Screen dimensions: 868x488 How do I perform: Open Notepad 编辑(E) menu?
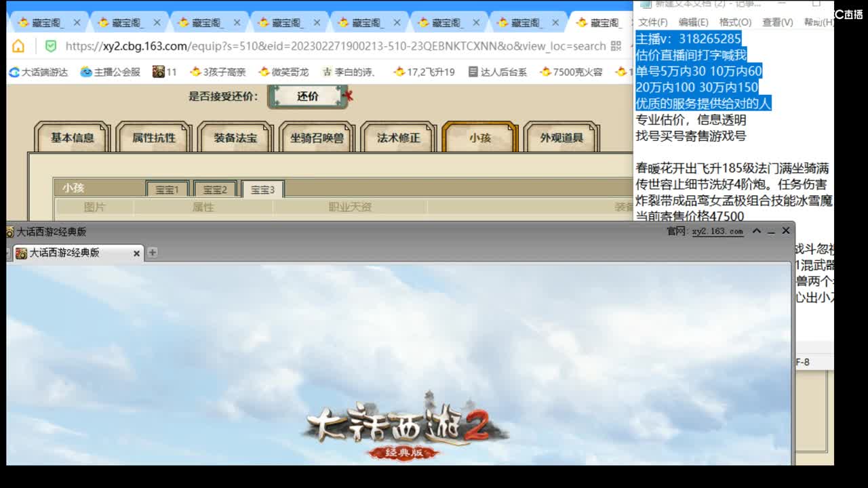694,22
